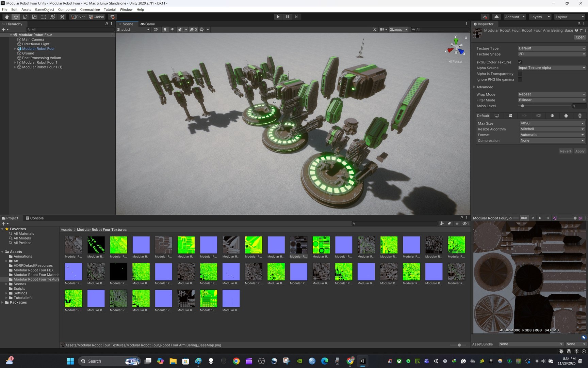Toggle scene lighting bulb icon

(165, 30)
